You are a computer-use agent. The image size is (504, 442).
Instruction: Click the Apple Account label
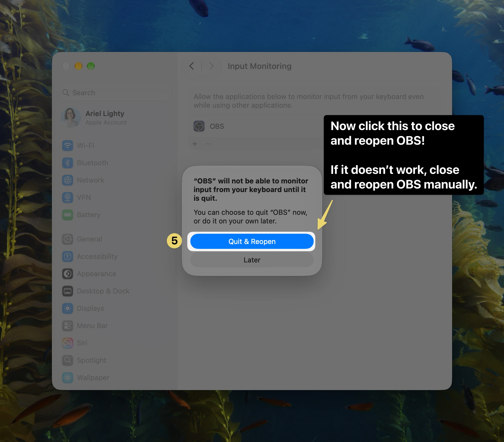click(x=106, y=123)
